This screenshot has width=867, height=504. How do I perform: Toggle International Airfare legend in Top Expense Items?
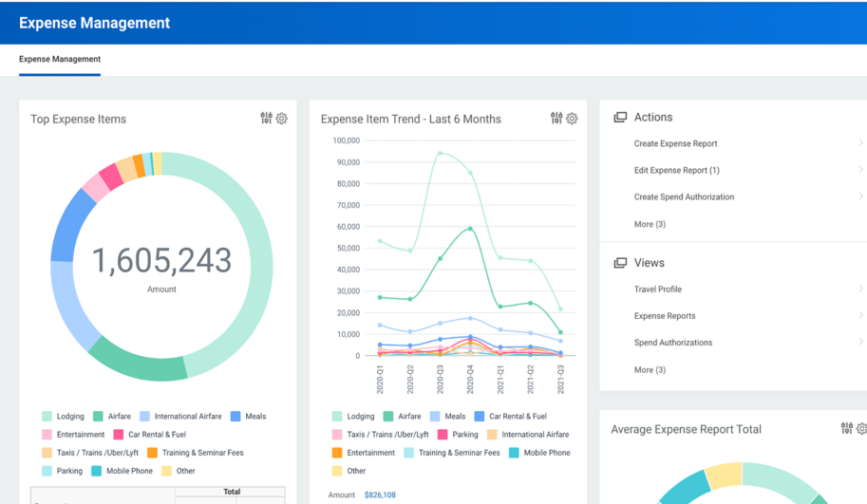click(x=180, y=416)
